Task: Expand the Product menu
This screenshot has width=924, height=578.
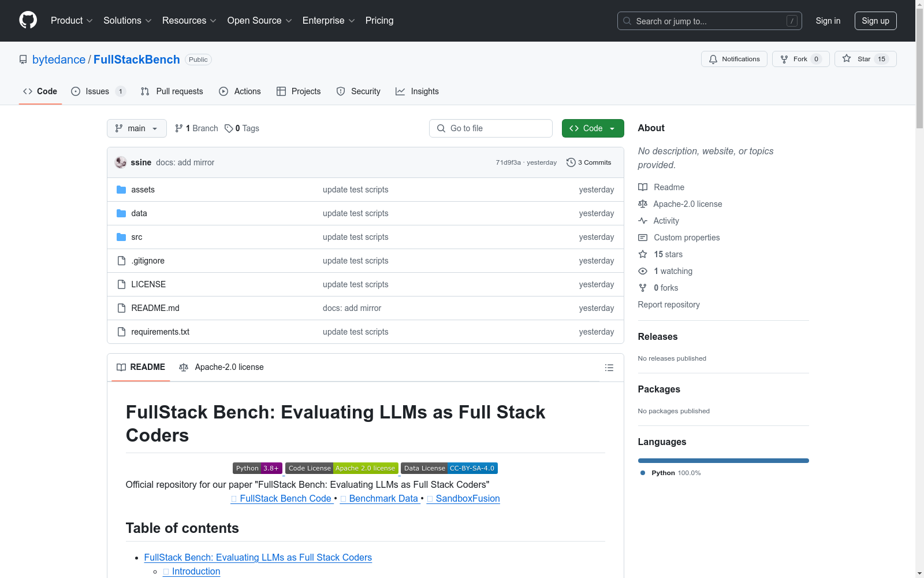Action: [x=72, y=21]
